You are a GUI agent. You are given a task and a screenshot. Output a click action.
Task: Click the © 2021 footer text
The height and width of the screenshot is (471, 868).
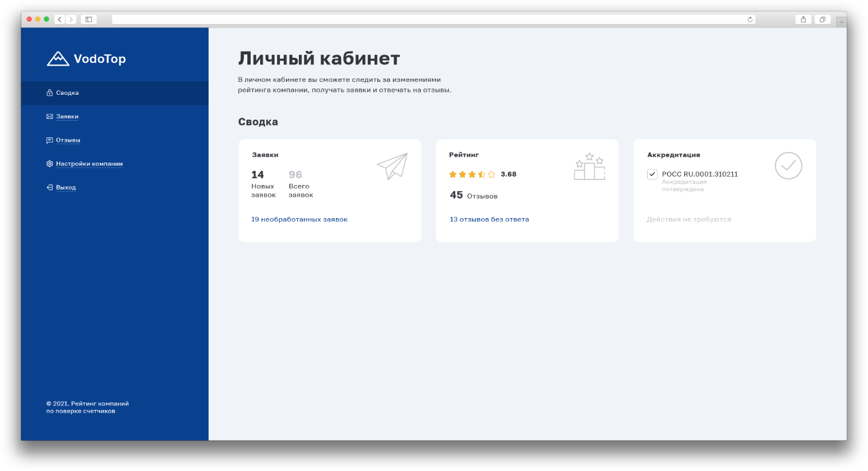tap(87, 407)
